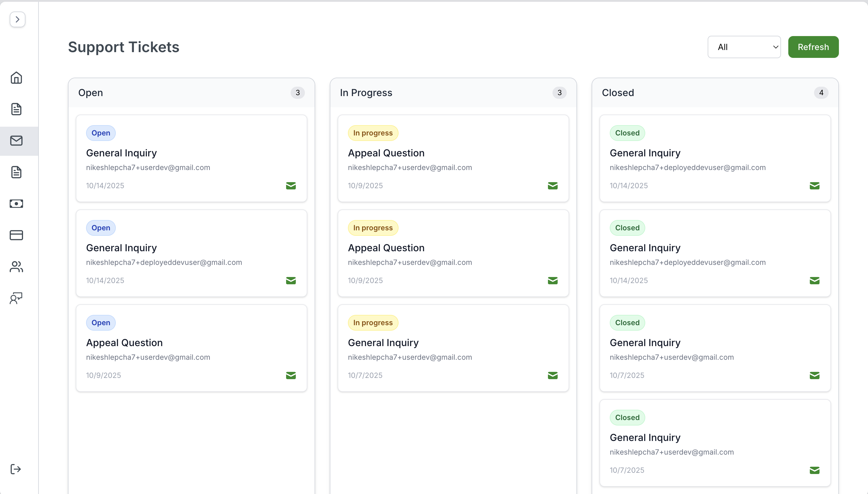
Task: Click the Support Tickets page heading
Action: click(123, 47)
